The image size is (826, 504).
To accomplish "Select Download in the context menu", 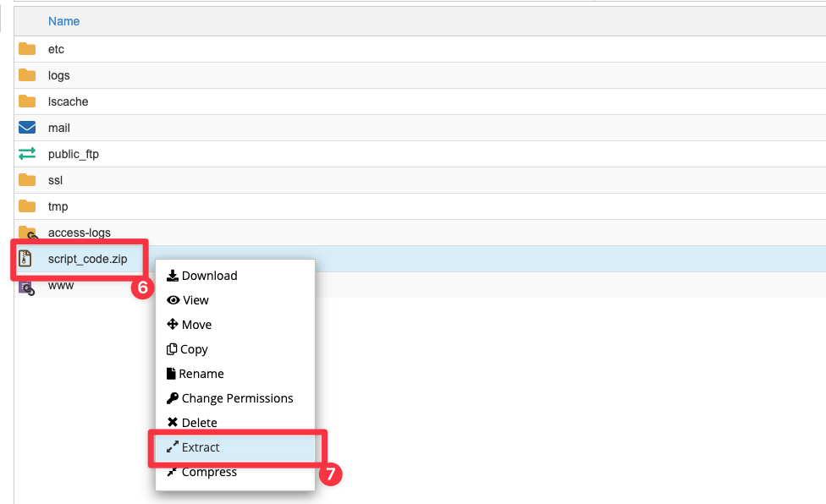I will 208,276.
